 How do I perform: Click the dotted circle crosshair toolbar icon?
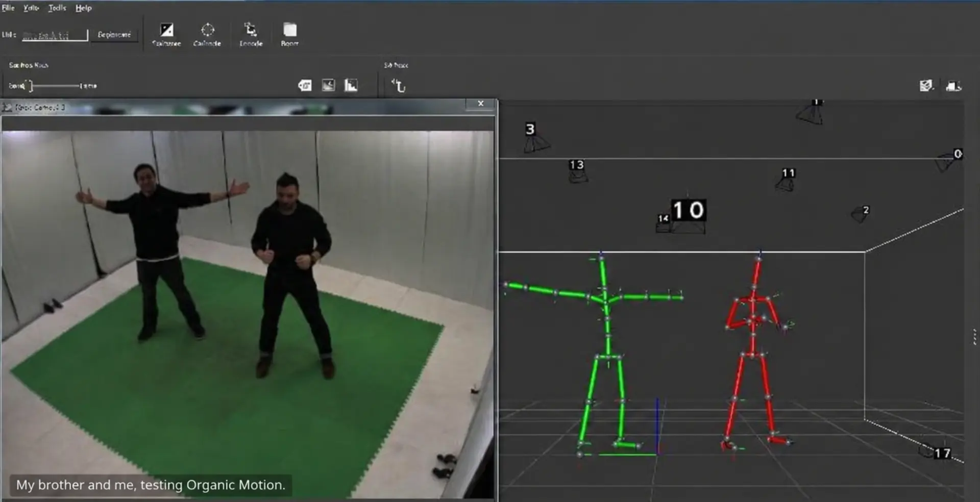click(208, 30)
